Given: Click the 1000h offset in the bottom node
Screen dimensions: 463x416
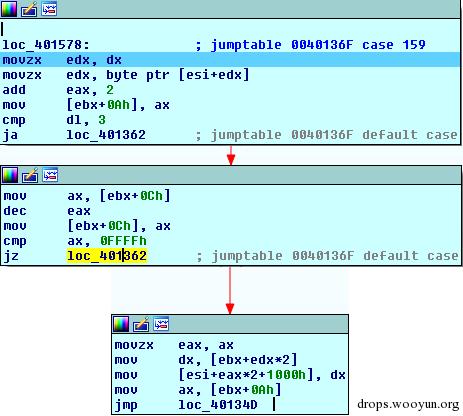Looking at the screenshot, I should point(286,375).
